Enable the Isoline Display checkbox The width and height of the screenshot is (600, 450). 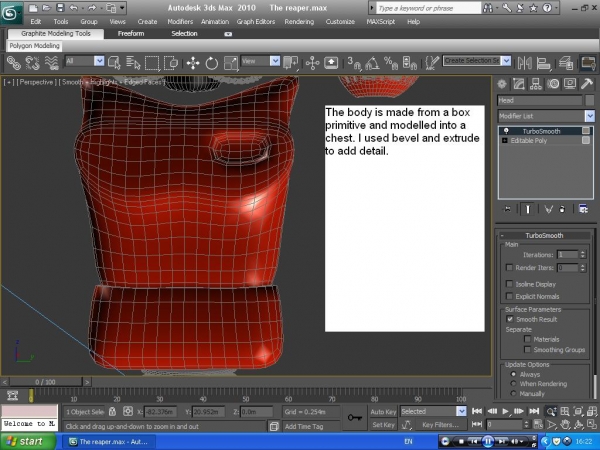point(509,284)
